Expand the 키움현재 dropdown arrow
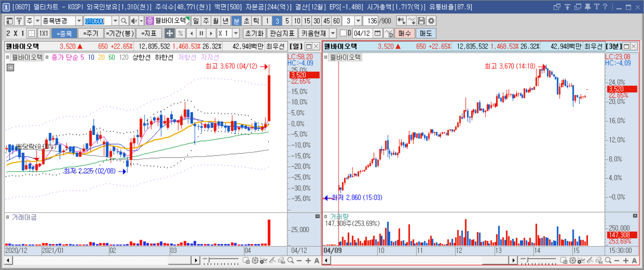 pyautogui.click(x=333, y=33)
